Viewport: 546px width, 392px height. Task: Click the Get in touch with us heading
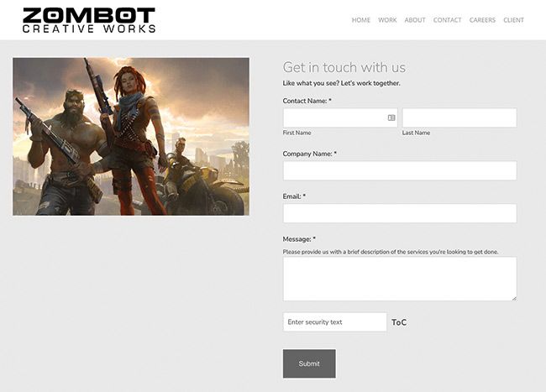(x=344, y=67)
